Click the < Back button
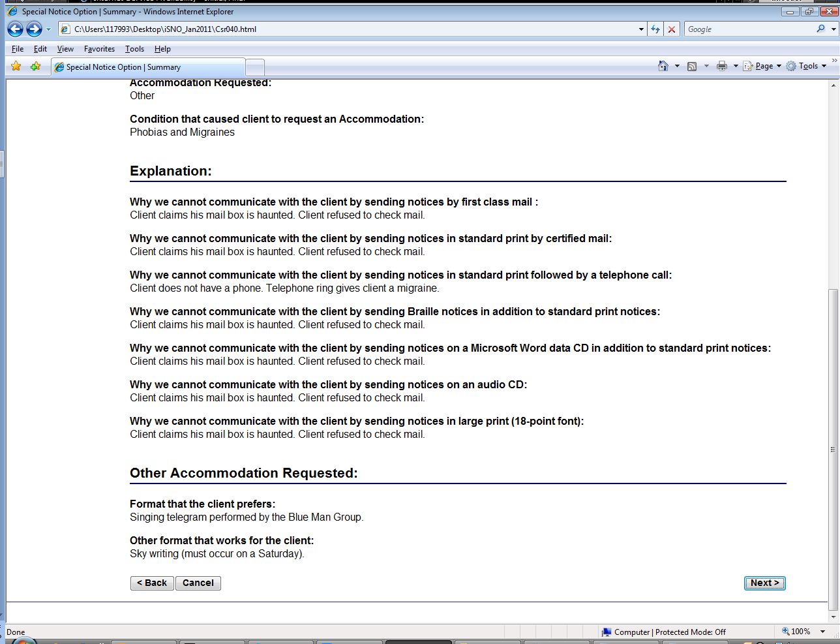The image size is (840, 644). coord(152,583)
